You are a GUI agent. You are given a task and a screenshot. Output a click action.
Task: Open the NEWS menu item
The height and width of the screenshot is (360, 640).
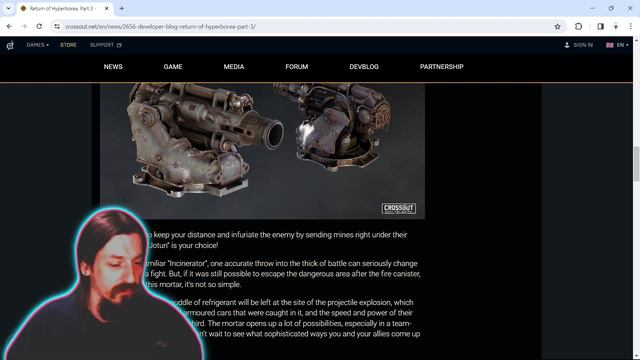coord(113,67)
